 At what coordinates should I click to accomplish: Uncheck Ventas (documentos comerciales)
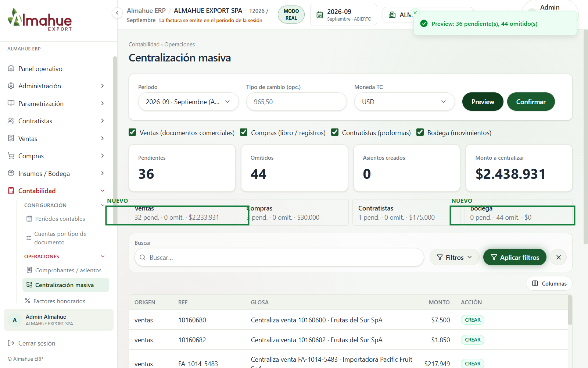point(132,132)
